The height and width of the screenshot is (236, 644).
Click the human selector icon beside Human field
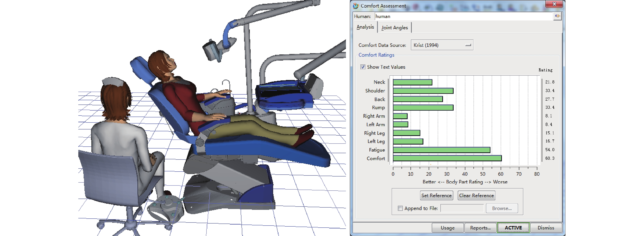(x=557, y=16)
